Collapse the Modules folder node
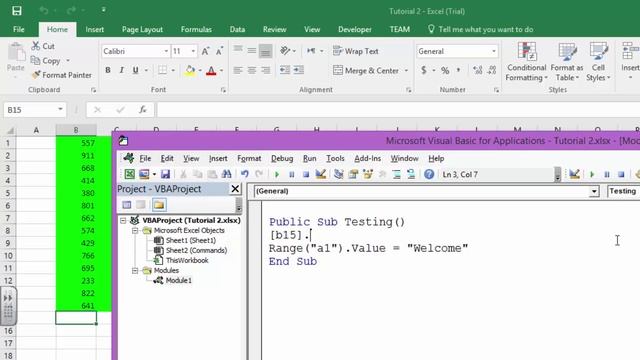Image resolution: width=640 pixels, height=360 pixels. pyautogui.click(x=135, y=271)
